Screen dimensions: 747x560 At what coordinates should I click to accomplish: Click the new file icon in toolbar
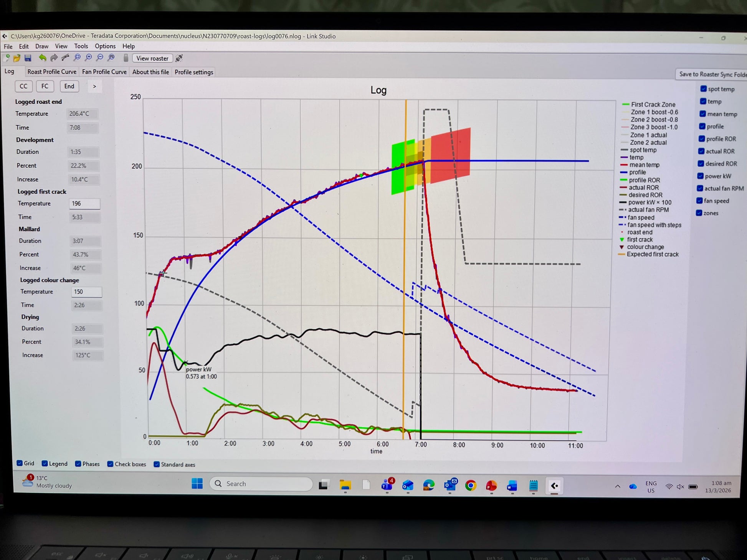pyautogui.click(x=7, y=58)
